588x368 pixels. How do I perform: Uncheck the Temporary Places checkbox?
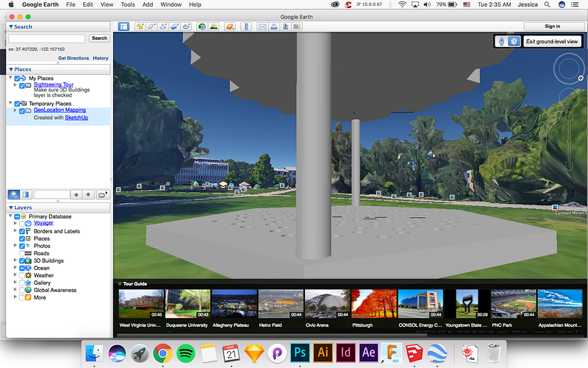[17, 104]
